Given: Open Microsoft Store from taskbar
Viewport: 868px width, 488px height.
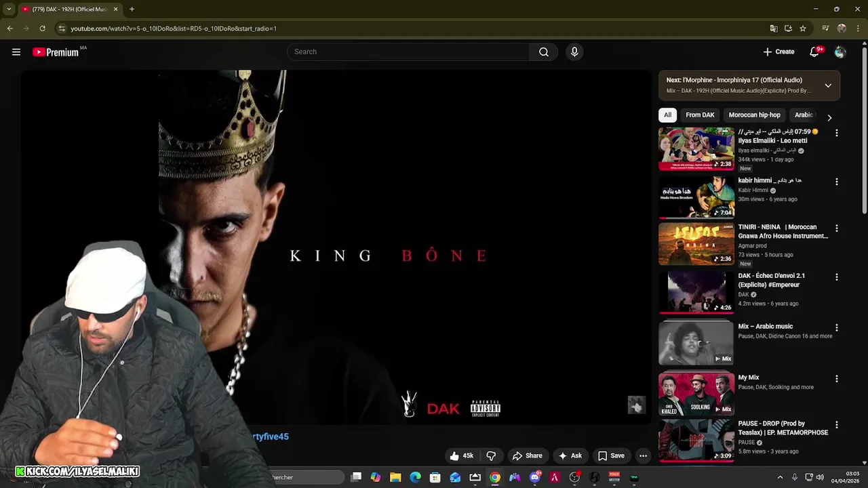Looking at the screenshot, I should (435, 477).
